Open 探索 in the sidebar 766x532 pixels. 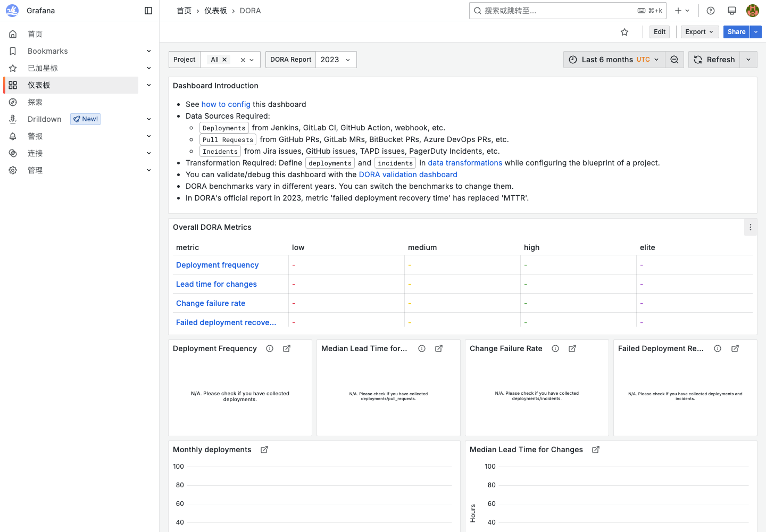(x=35, y=102)
